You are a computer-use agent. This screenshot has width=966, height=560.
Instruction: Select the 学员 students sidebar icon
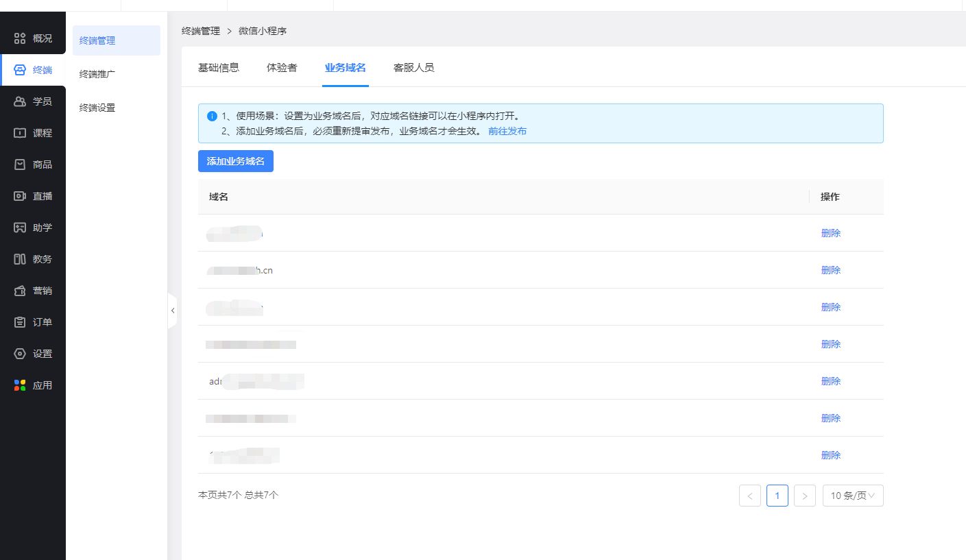20,101
